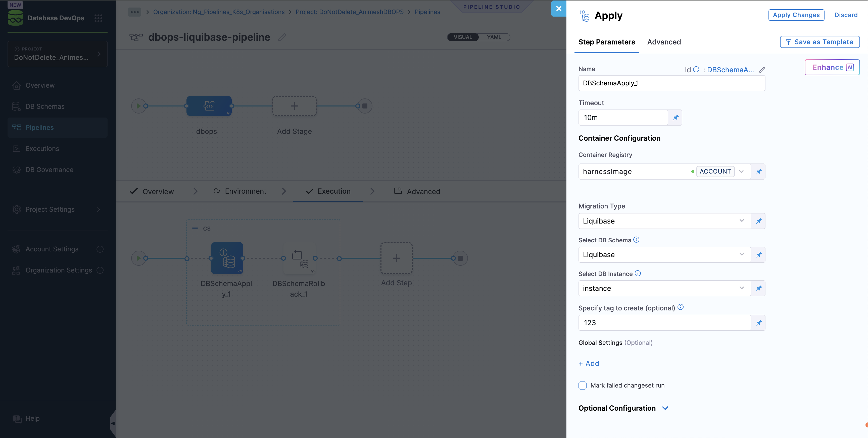This screenshot has width=868, height=438.
Task: Click the DBSchemaApply_1 step icon
Action: coord(227,258)
